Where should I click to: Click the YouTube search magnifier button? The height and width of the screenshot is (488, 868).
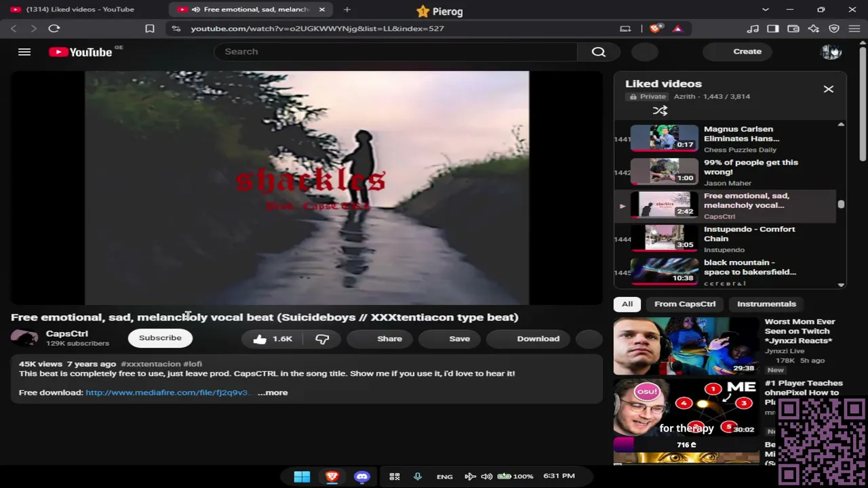(x=598, y=52)
